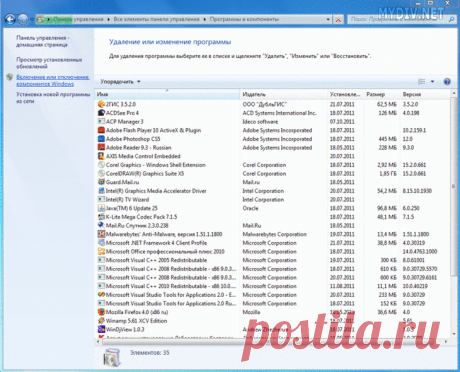Click the Adobe Reader 9.3 icon

tap(101, 147)
